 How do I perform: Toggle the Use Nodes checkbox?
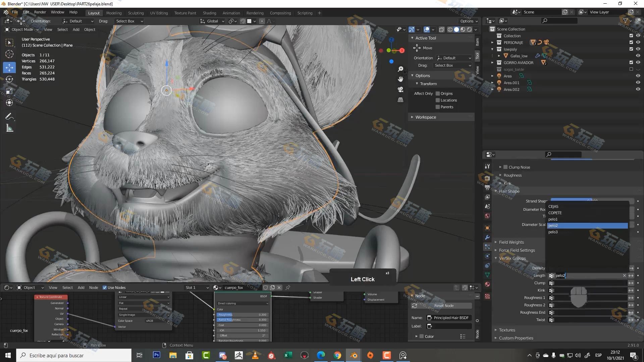coord(105,288)
